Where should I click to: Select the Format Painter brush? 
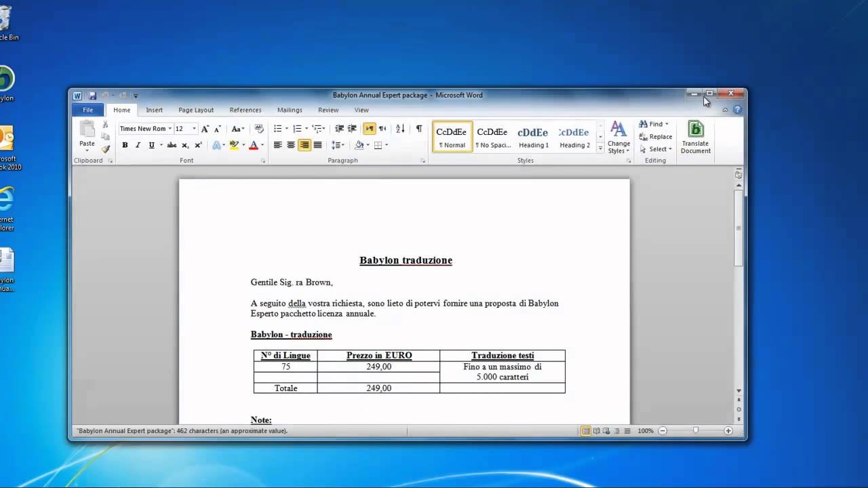click(x=105, y=148)
